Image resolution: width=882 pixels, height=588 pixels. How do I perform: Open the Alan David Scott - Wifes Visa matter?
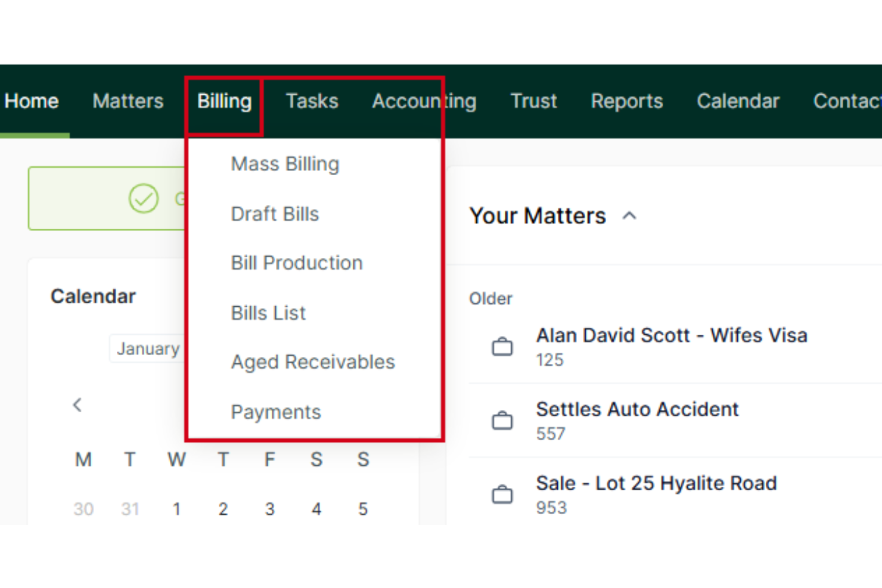pyautogui.click(x=672, y=335)
